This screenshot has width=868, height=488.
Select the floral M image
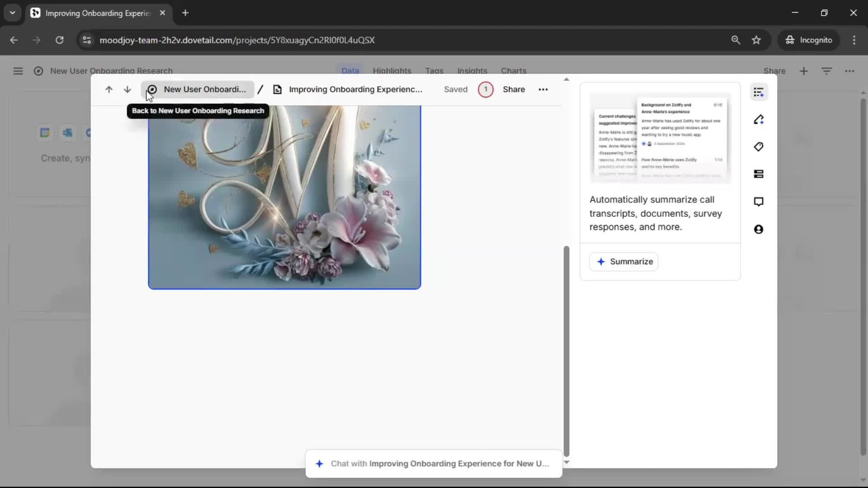(284, 197)
